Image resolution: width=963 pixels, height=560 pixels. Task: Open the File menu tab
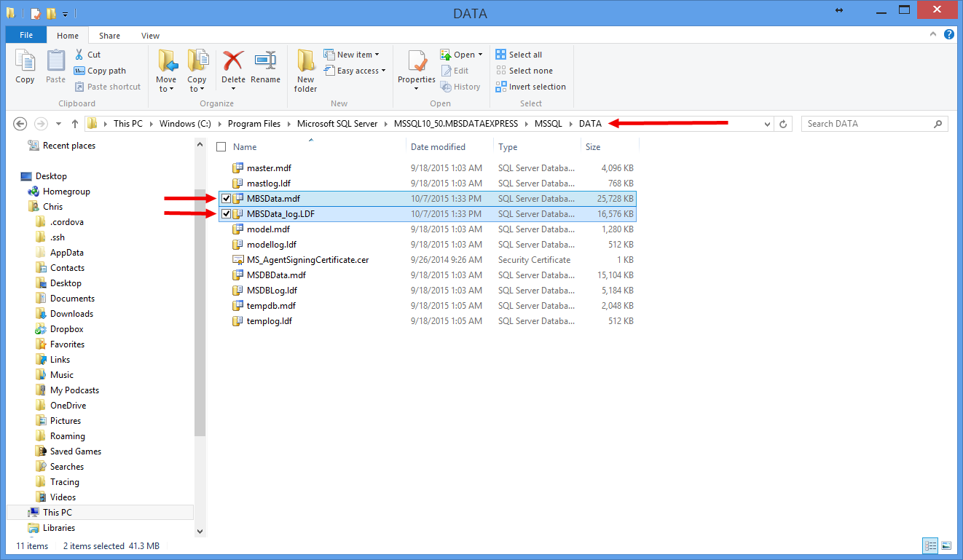pos(26,35)
